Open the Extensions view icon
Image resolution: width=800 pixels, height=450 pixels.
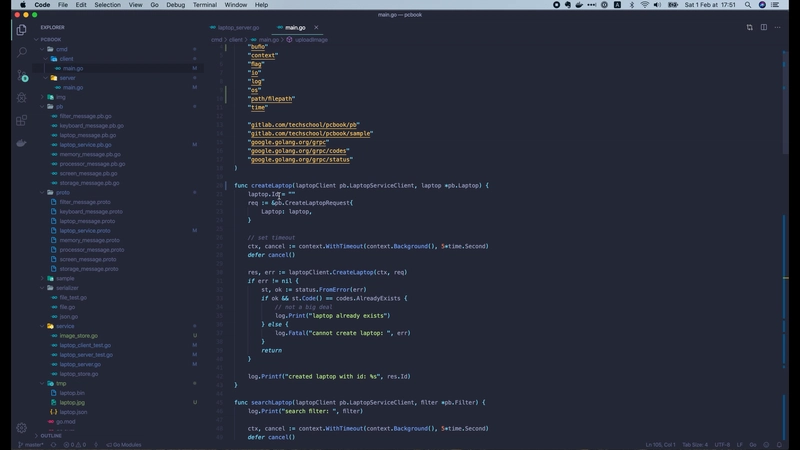21,120
